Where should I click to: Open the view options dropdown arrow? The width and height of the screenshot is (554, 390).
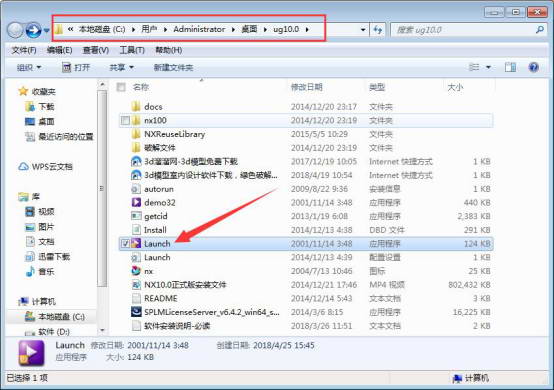coord(488,67)
